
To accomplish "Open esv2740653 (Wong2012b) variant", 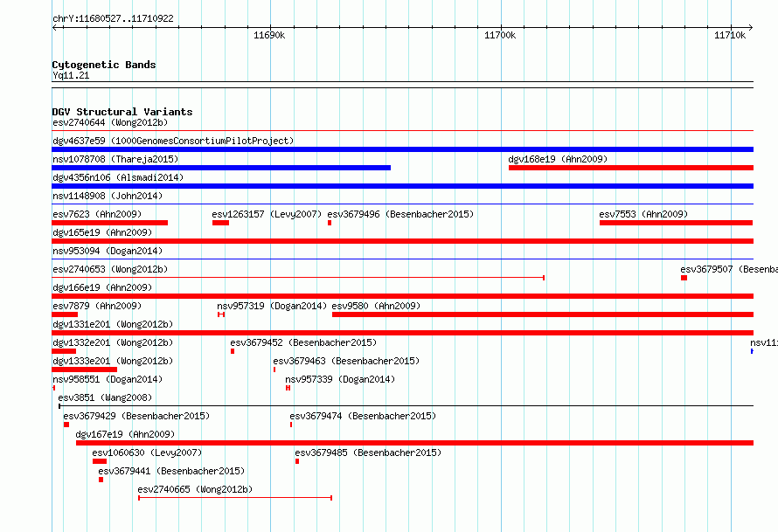I will coord(110,269).
